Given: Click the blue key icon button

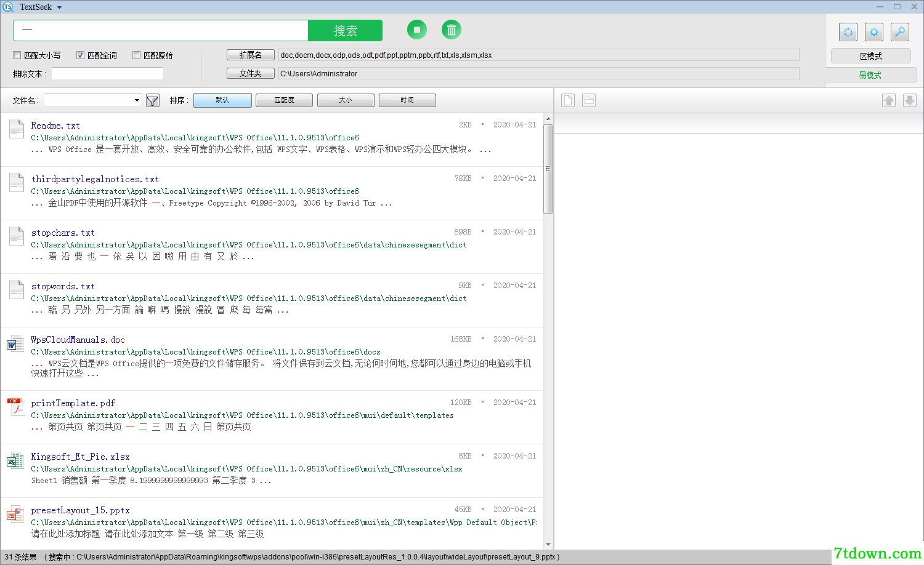Looking at the screenshot, I should (900, 32).
